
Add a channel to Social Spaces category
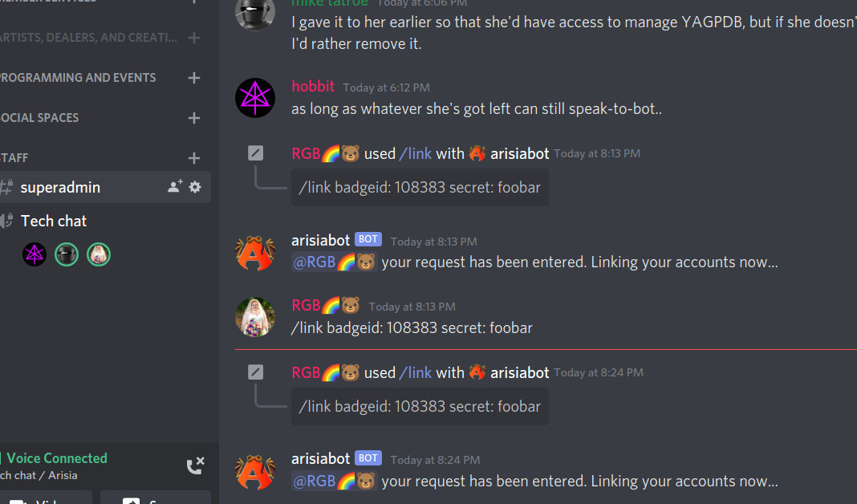194,117
